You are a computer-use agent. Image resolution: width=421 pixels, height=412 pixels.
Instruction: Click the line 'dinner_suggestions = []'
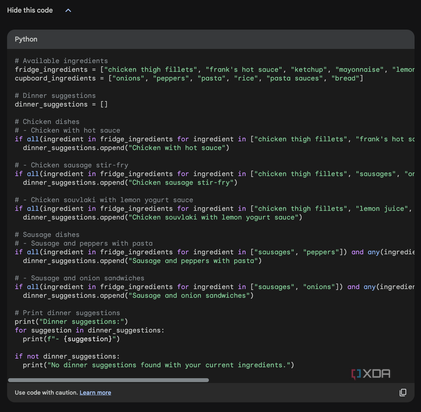pos(61,104)
